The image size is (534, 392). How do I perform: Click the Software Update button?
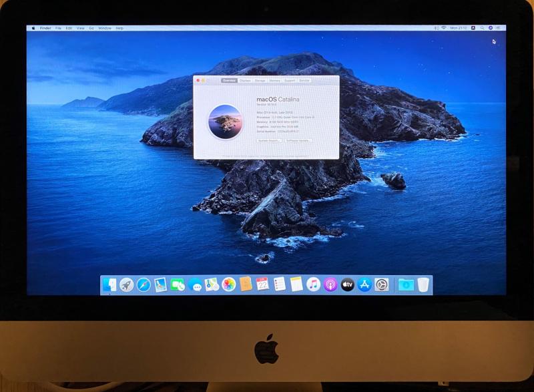[x=298, y=140]
